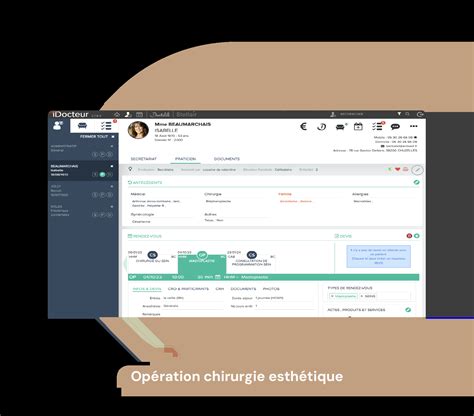Close the BEAUMARCHAIS patient file in sidebar
The image size is (474, 416).
tap(112, 166)
